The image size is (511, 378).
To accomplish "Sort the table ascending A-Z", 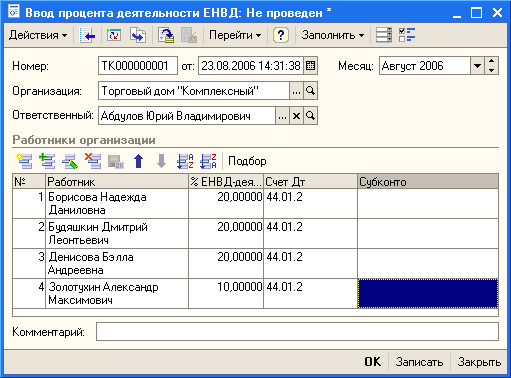I will (x=185, y=161).
